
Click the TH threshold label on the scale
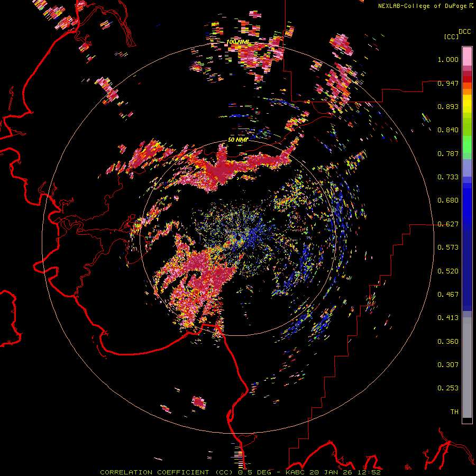[454, 412]
